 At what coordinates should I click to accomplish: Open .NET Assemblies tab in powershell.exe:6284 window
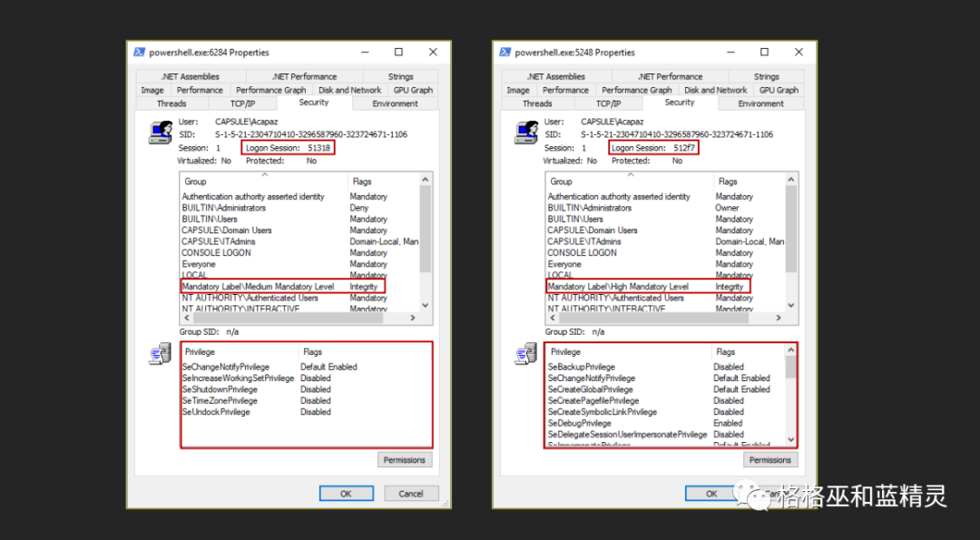(x=190, y=76)
